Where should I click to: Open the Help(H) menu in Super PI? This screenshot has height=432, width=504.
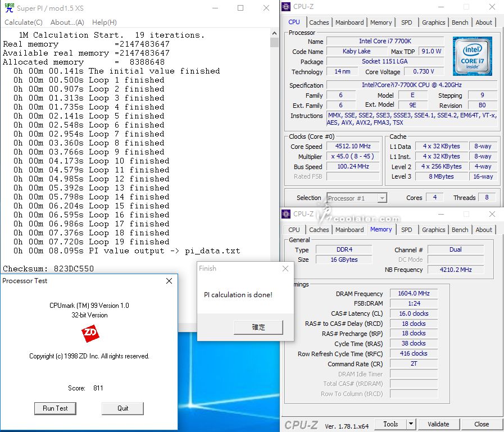coord(105,22)
